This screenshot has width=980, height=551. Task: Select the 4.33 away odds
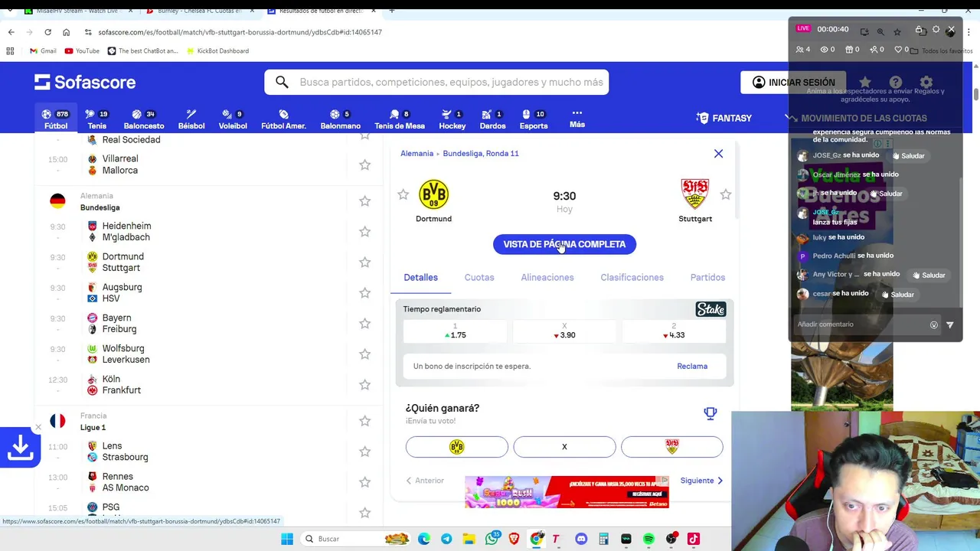pyautogui.click(x=674, y=331)
